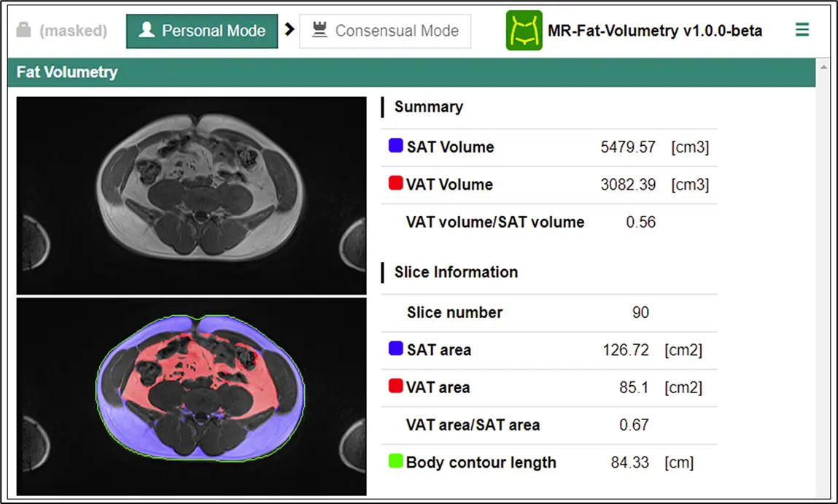
Task: Click the Slice number value 90
Action: pyautogui.click(x=640, y=312)
